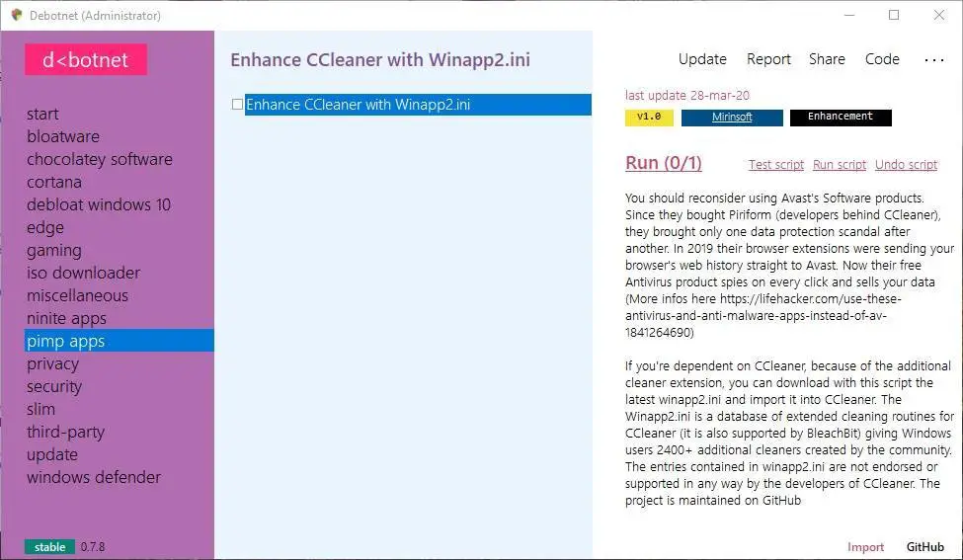Open the bloatware category

[x=62, y=137]
